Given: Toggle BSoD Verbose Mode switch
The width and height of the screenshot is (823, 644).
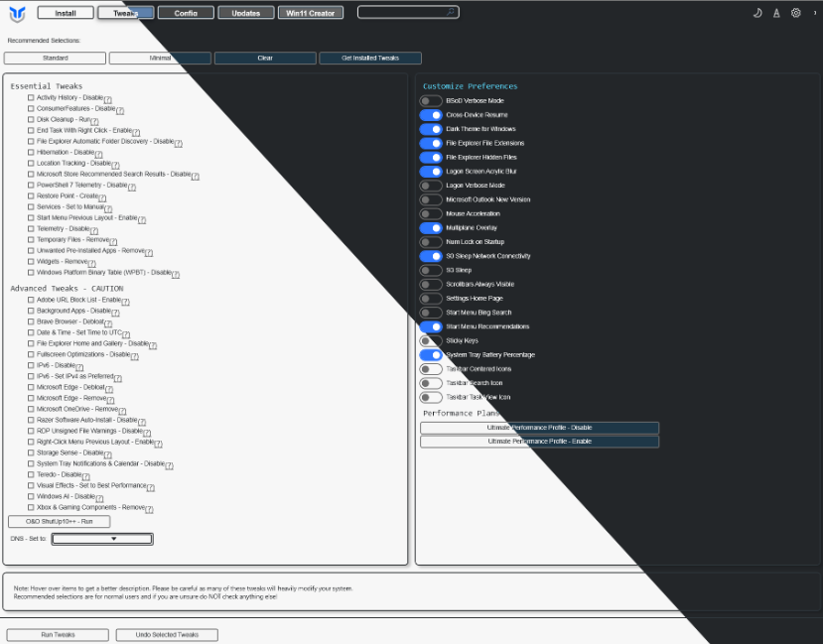Looking at the screenshot, I should click(431, 100).
